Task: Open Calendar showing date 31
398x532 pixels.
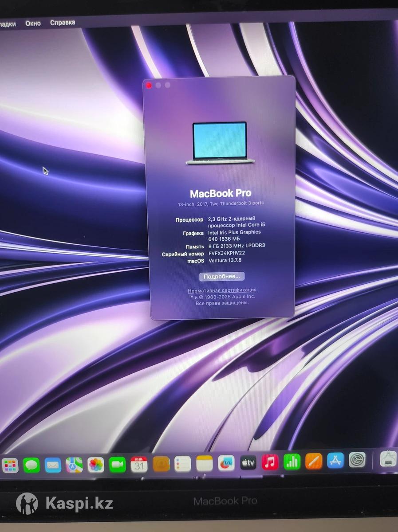Action: 139,464
